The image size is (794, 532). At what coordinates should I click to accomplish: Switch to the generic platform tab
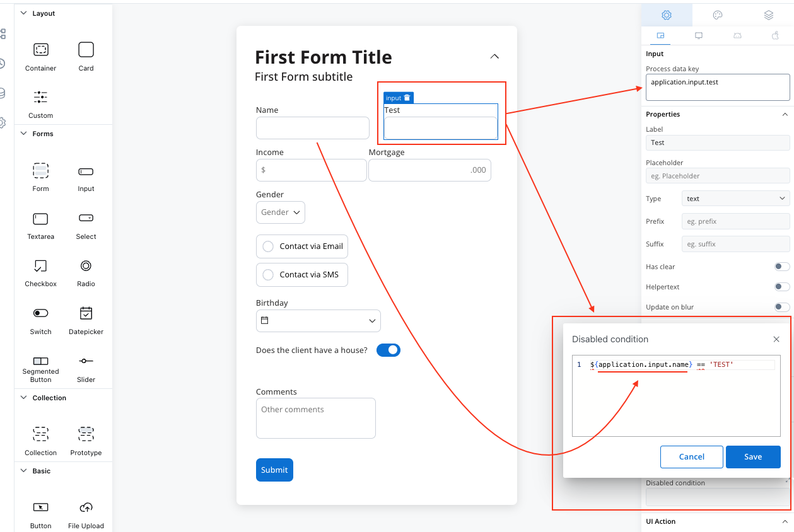(660, 36)
